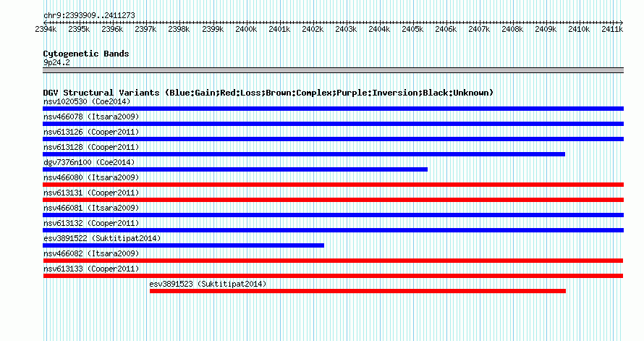Click the 2403k ruler position
The height and width of the screenshot is (341, 644).
(x=346, y=29)
